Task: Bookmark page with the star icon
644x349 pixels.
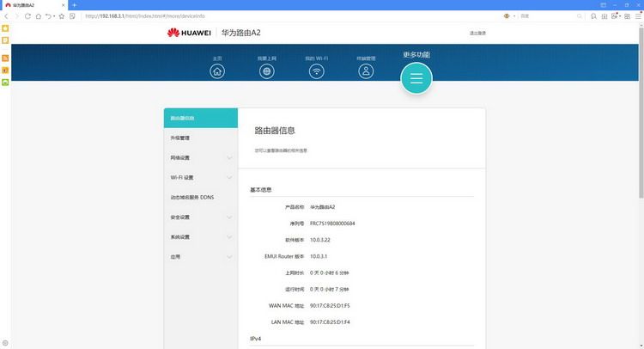Action: [62, 16]
